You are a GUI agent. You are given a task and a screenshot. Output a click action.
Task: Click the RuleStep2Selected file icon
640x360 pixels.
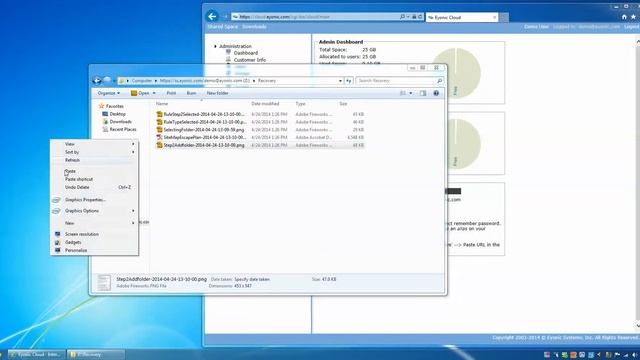(160, 114)
